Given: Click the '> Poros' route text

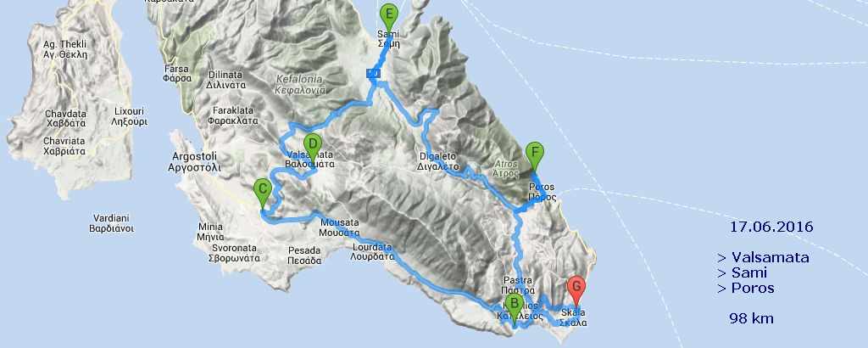Looking at the screenshot, I should click(x=746, y=288).
